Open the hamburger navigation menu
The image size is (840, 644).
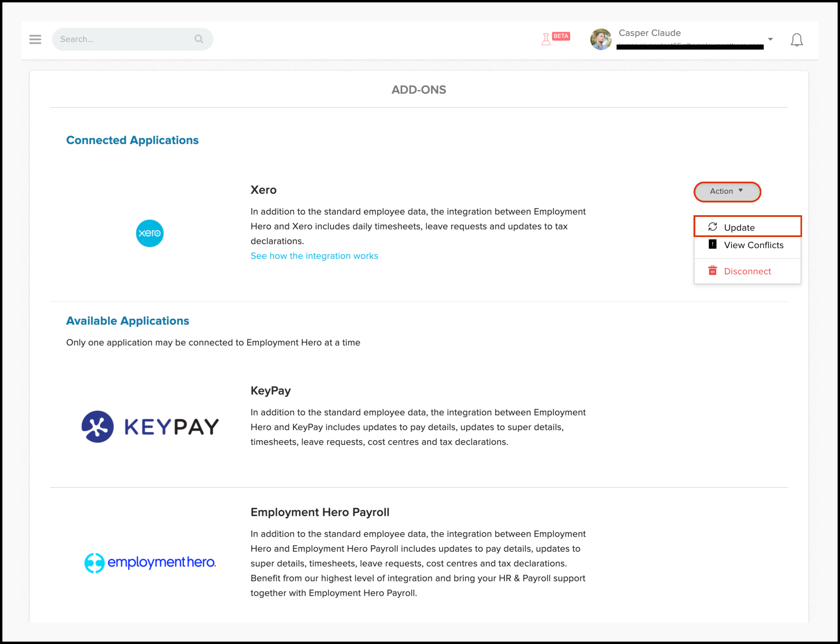35,39
